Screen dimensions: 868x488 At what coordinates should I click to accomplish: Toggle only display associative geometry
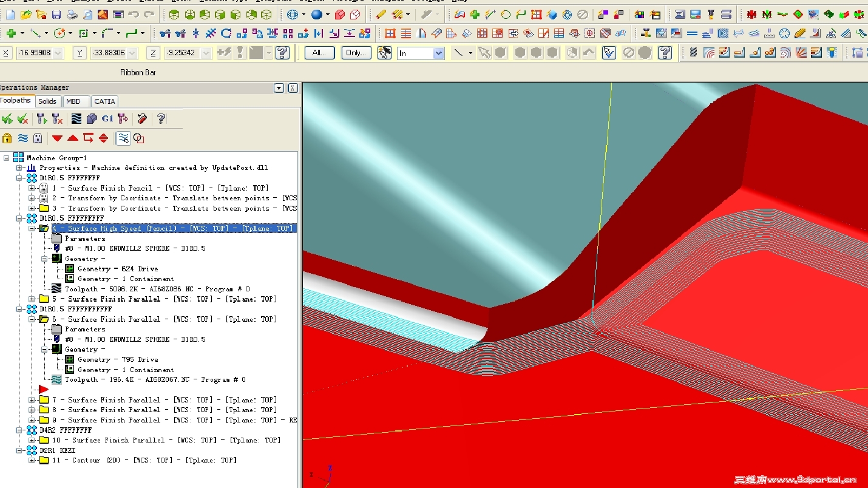pos(138,138)
